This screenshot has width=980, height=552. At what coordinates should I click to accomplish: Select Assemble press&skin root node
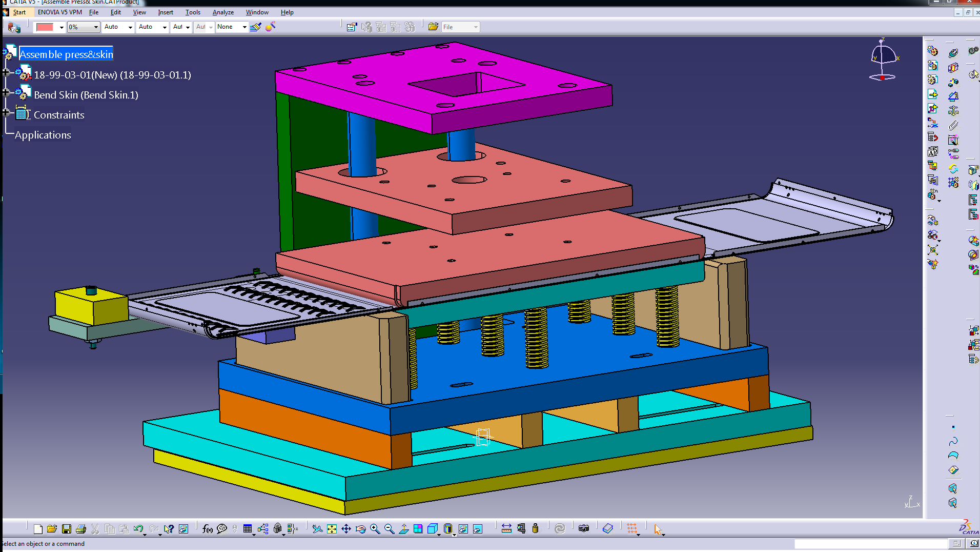(66, 54)
